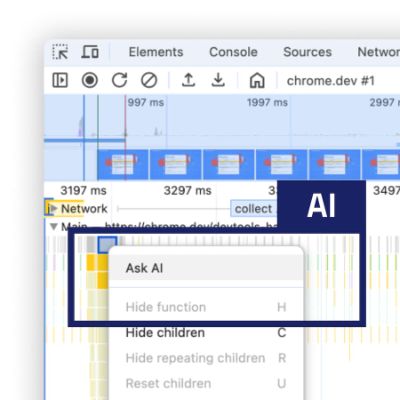Click the 3197 ms ruler label
The width and height of the screenshot is (400, 400).
tap(83, 191)
